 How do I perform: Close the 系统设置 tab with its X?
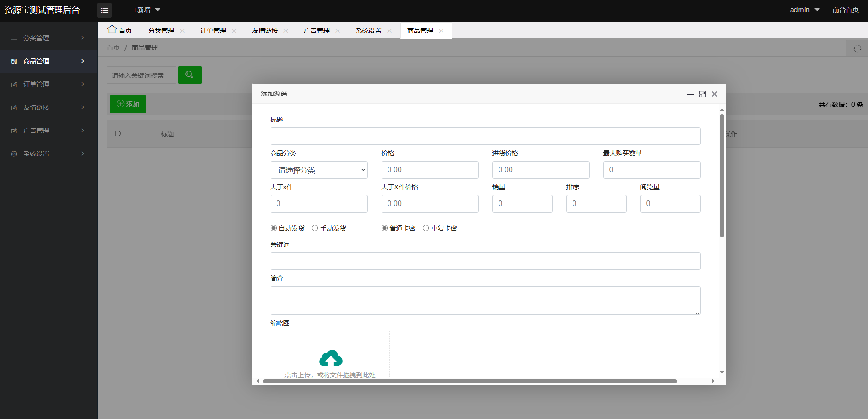click(x=389, y=31)
